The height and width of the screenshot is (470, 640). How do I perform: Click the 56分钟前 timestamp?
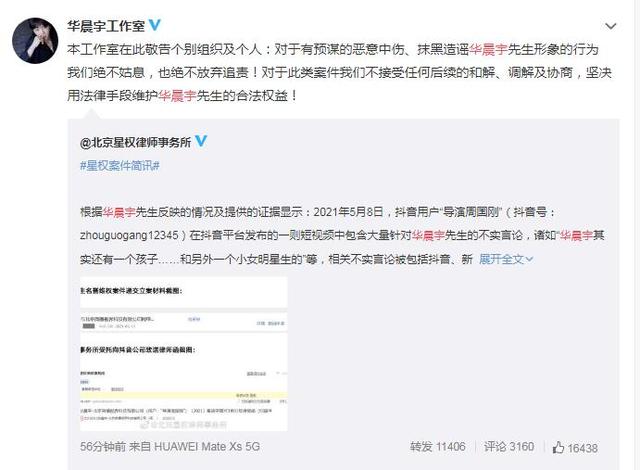pos(103,447)
